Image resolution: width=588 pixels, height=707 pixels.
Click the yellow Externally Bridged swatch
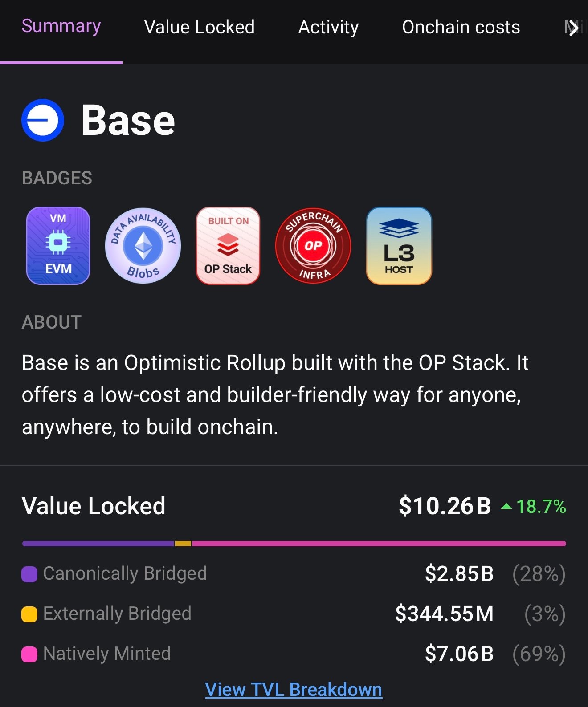(x=29, y=614)
